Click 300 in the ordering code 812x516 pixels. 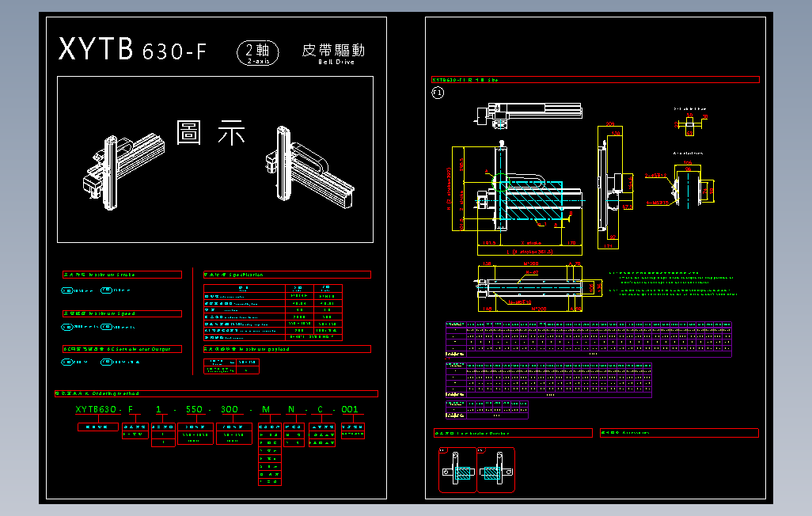[230, 409]
